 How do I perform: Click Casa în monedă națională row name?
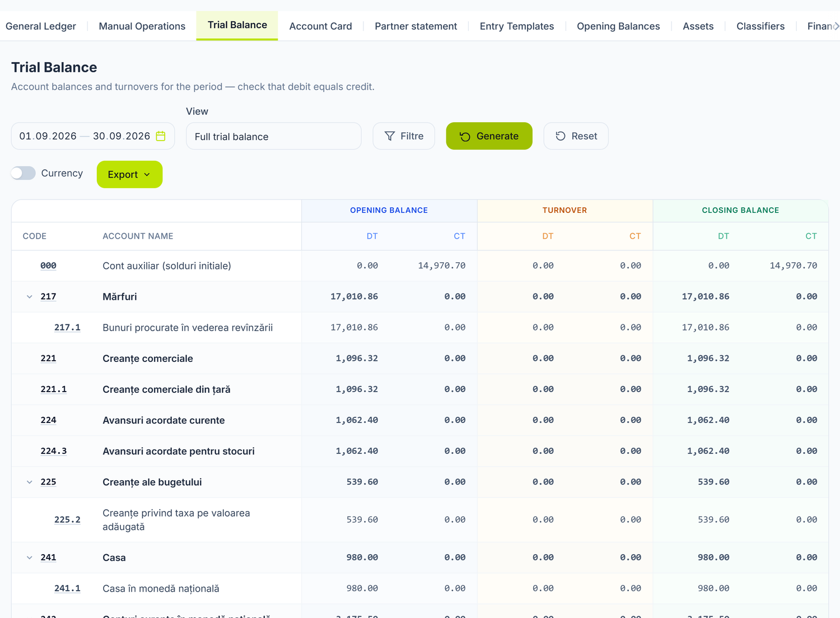tap(161, 589)
